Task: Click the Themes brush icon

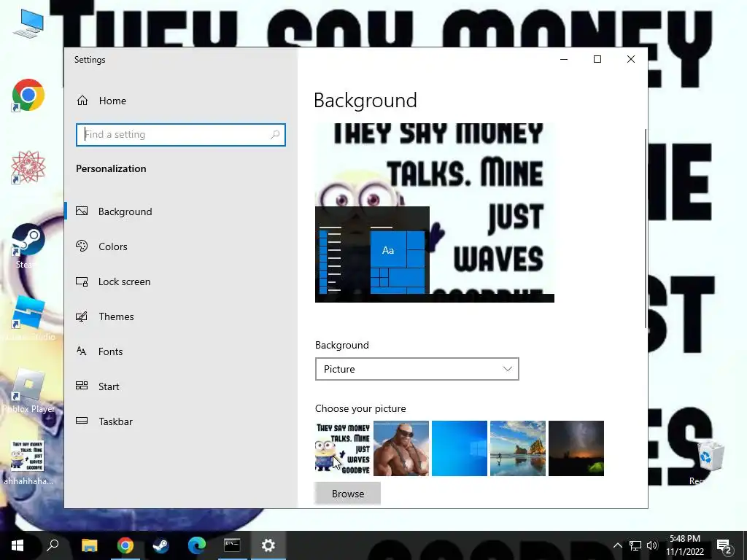Action: tap(82, 316)
